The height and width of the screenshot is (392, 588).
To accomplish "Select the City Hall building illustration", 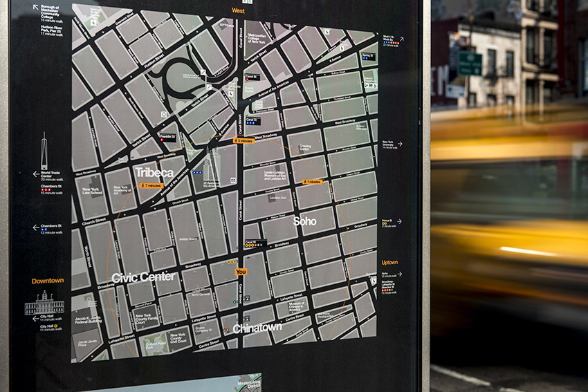I will pos(44,303).
